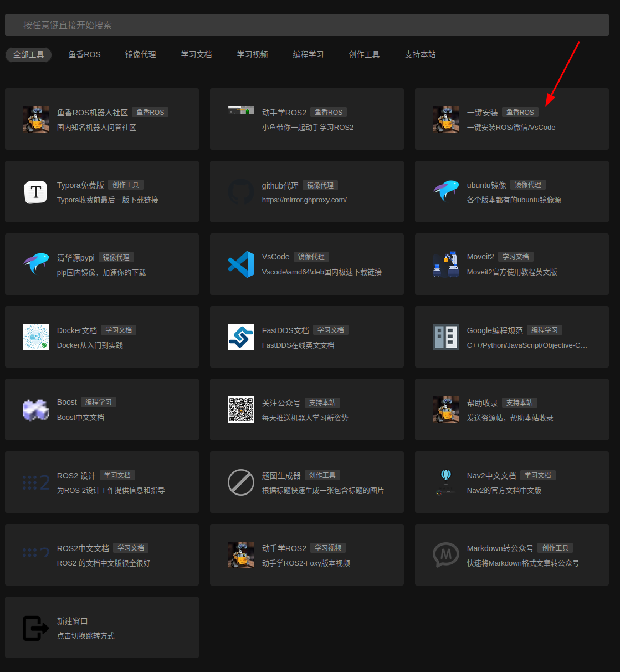Screen dimensions: 620x672
Task: Open the 一键安装 title link
Action: click(x=483, y=113)
